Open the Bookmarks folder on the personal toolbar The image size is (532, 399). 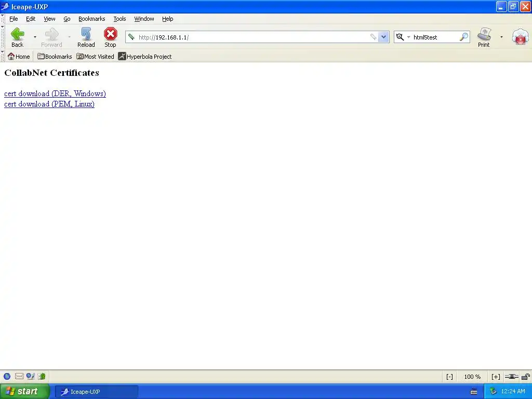(55, 56)
